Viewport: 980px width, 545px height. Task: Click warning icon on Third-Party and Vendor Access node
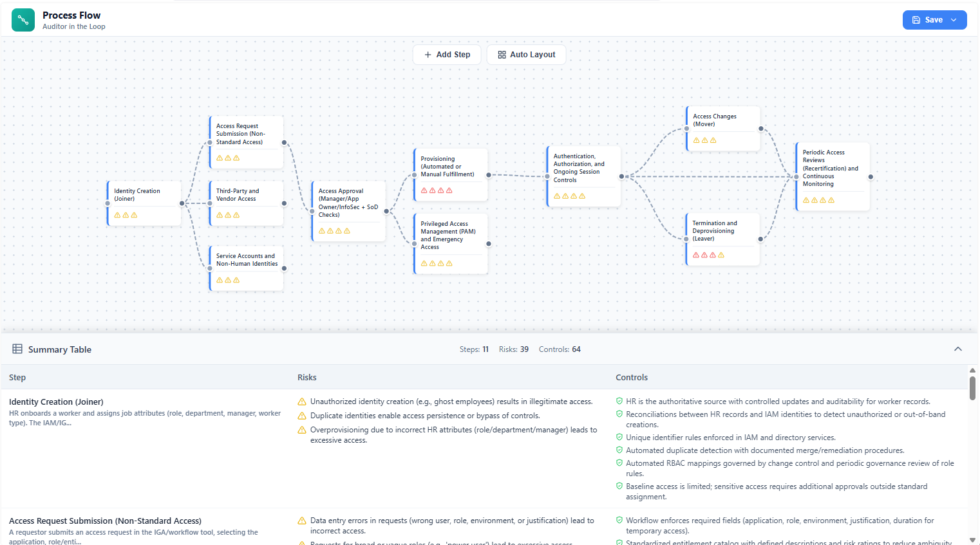coord(218,215)
